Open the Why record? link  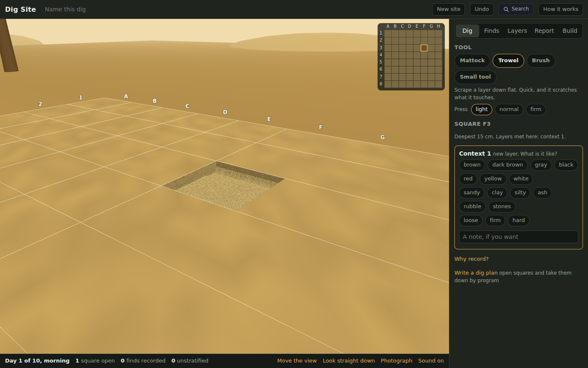click(471, 259)
